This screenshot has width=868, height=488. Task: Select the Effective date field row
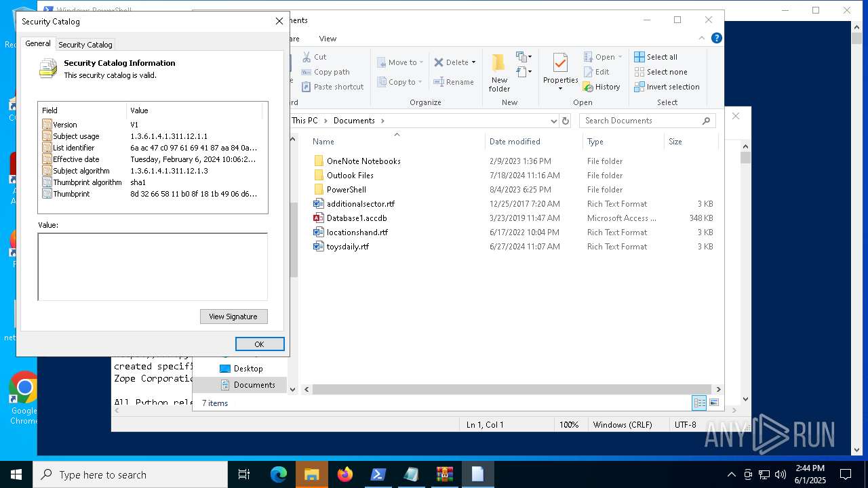click(152, 159)
